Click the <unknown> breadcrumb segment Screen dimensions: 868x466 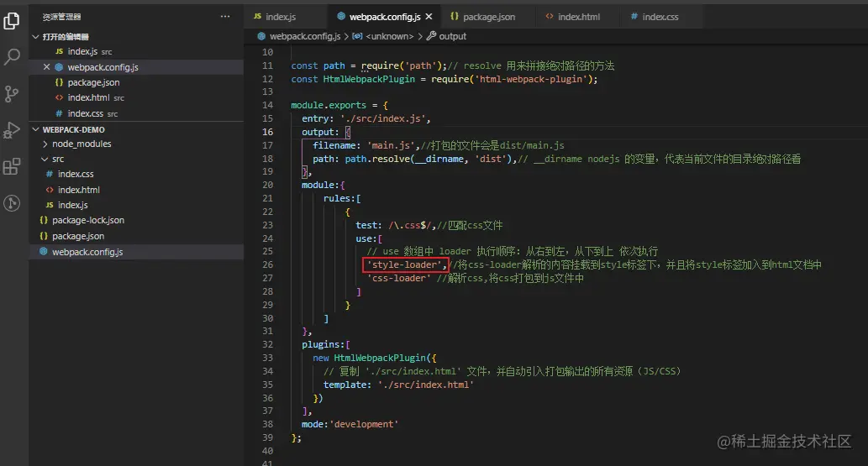(389, 36)
